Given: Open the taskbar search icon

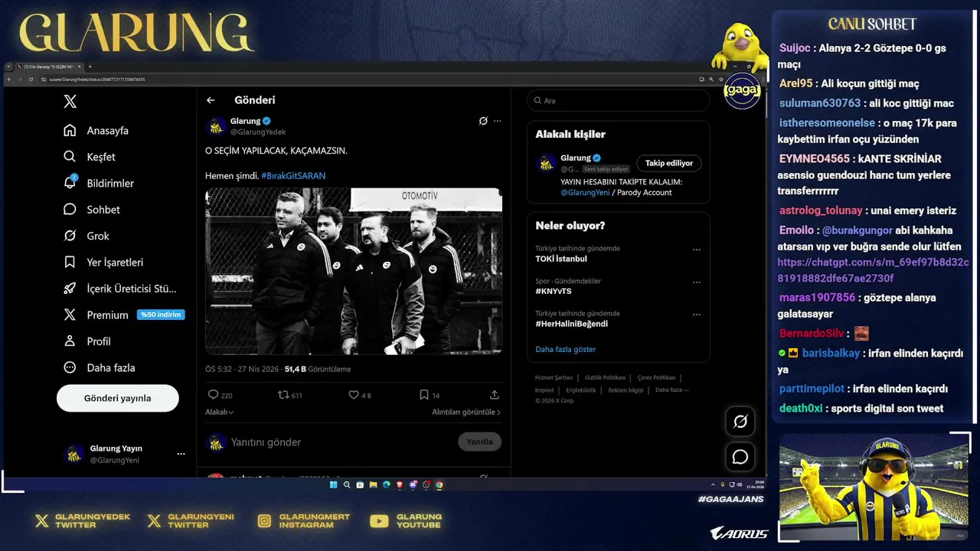Looking at the screenshot, I should point(347,484).
